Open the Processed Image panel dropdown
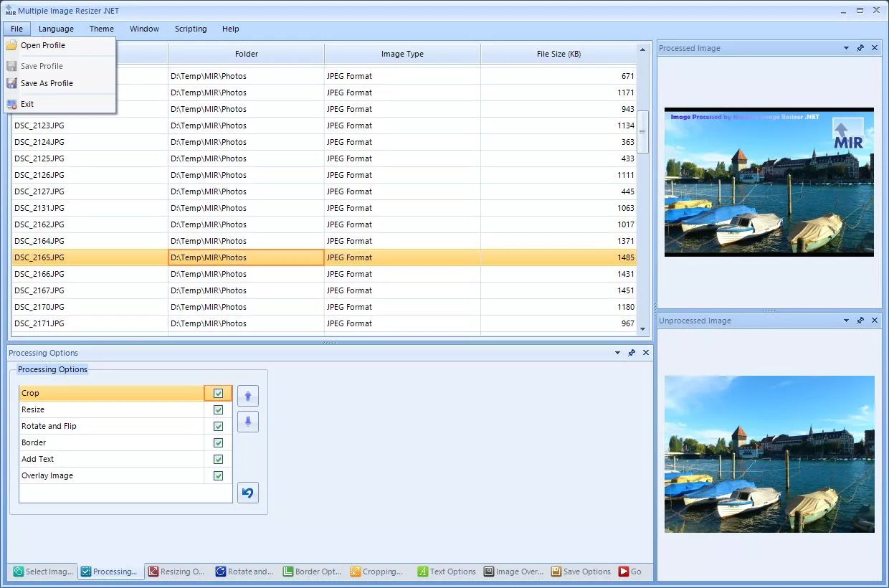 pos(846,48)
